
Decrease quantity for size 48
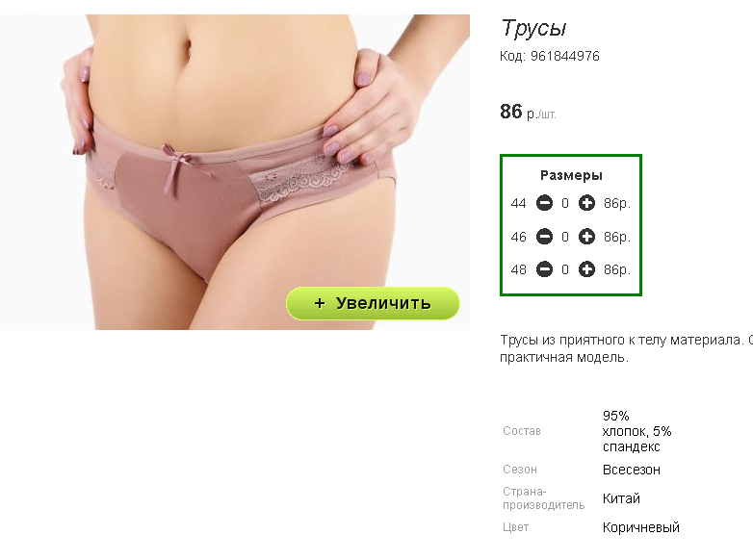coord(544,269)
